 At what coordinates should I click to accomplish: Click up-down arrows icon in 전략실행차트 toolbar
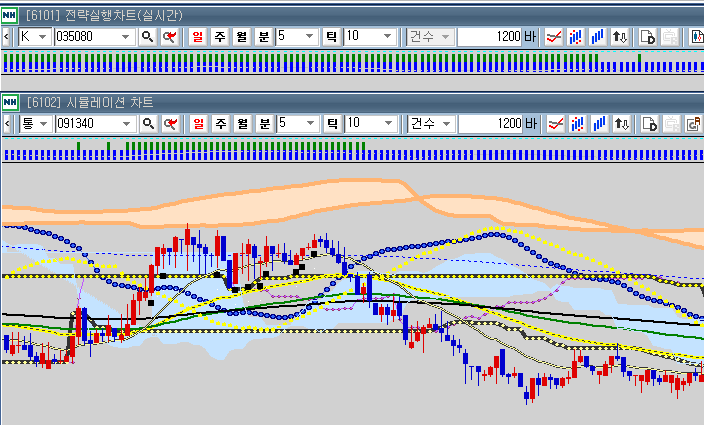coord(620,37)
